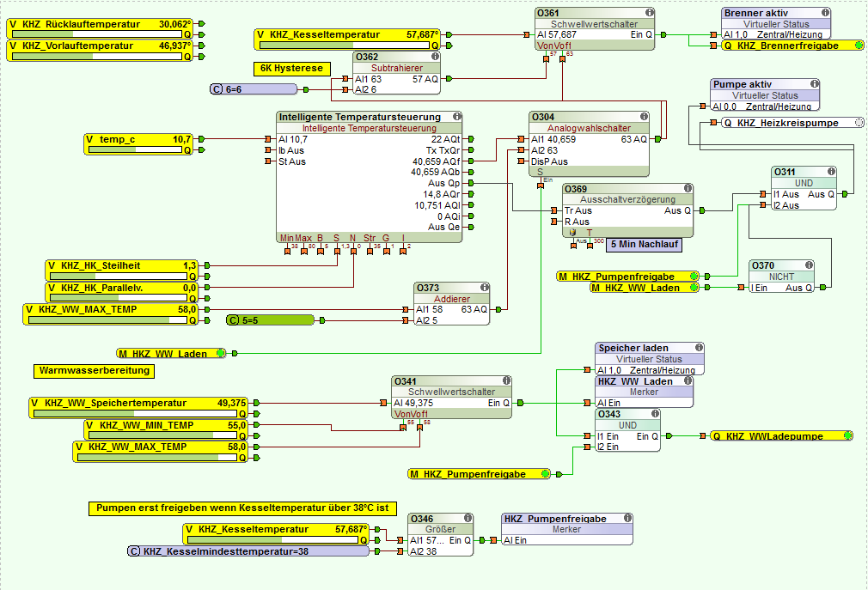This screenshot has width=868, height=590.
Task: Select V KHZ_HK_Steilheit input block
Action: (x=122, y=271)
